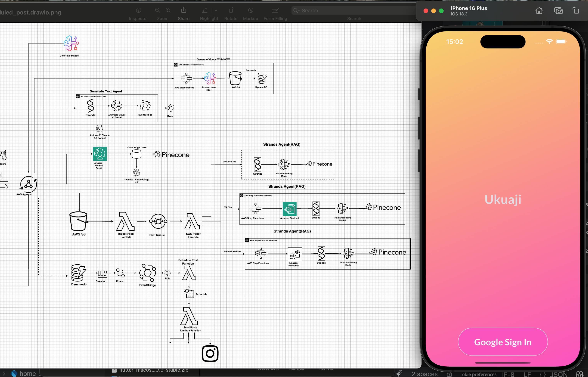Toggle the Highlight pen tool
The image size is (588, 377).
pos(205,10)
